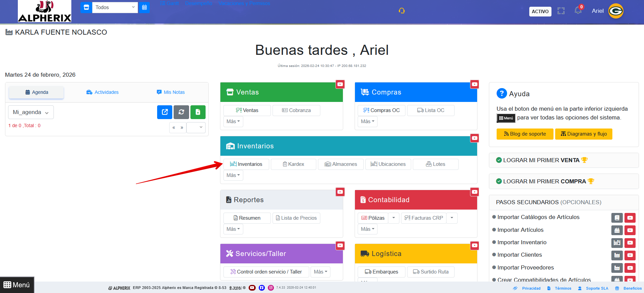Switch to the Mis Notas tab

point(171,92)
